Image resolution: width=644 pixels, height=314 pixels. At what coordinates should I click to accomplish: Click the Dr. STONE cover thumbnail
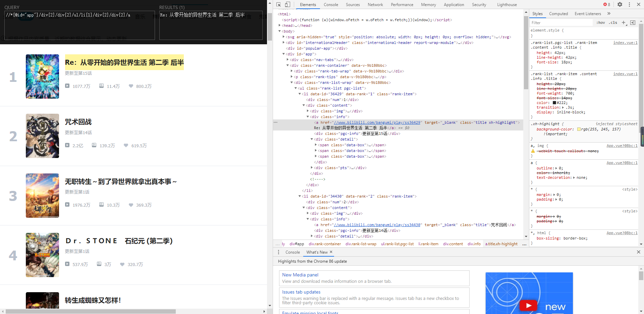(42, 255)
